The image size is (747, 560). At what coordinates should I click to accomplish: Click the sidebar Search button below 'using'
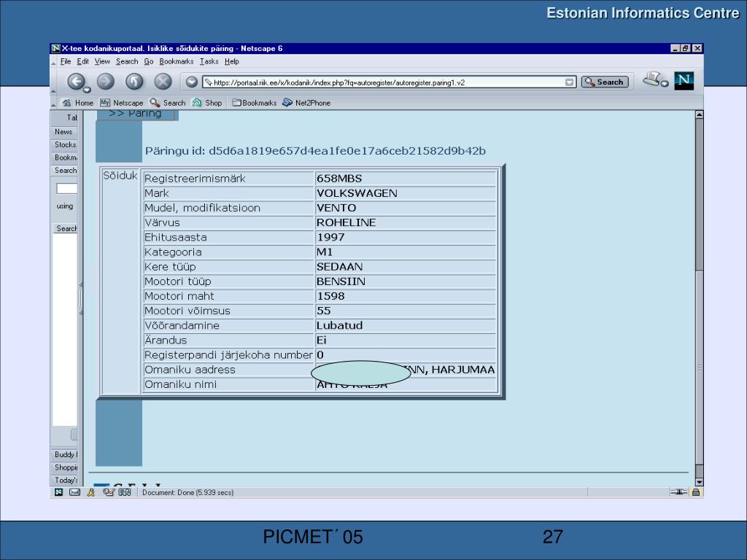(65, 228)
